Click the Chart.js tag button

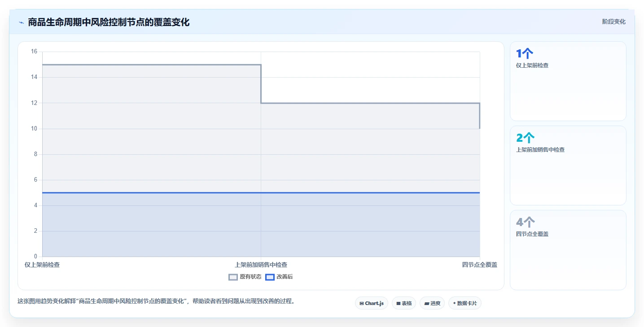click(x=372, y=303)
